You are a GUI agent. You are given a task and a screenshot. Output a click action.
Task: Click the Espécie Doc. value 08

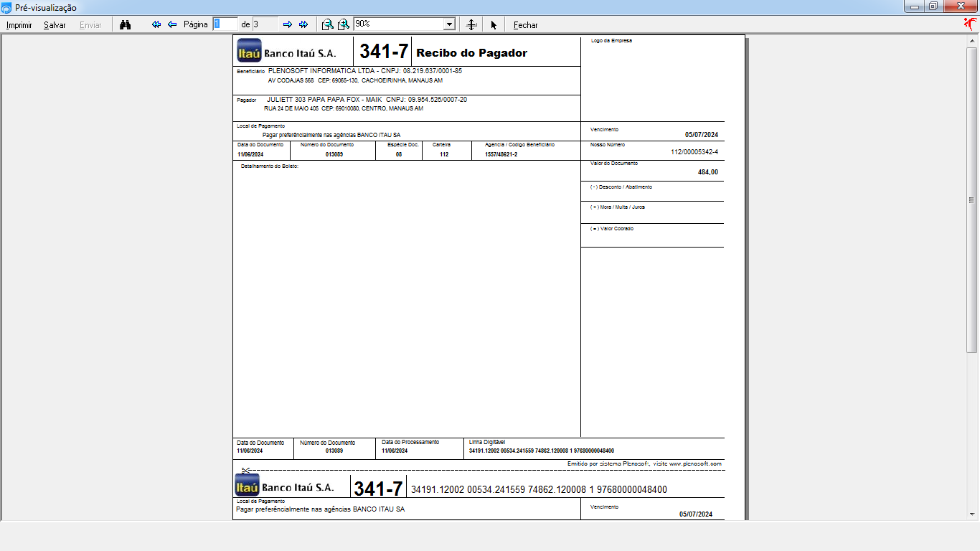pyautogui.click(x=399, y=154)
